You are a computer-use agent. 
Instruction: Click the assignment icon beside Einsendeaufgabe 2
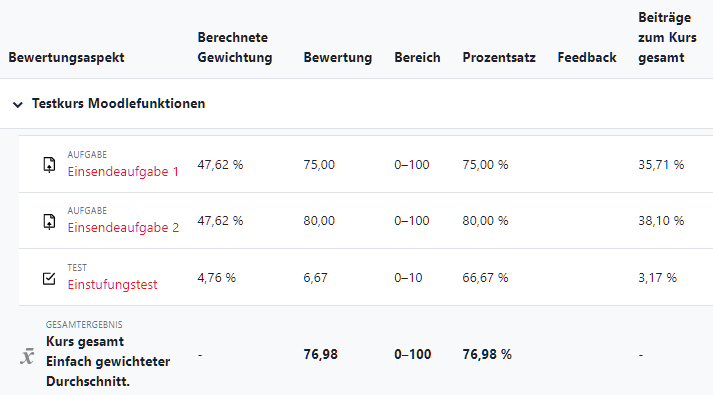49,221
